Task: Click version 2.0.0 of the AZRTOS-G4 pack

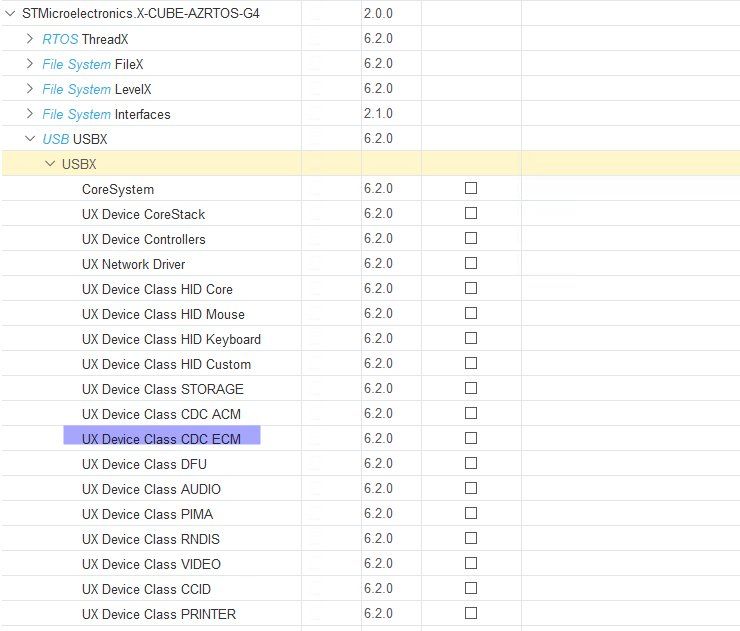Action: [378, 14]
